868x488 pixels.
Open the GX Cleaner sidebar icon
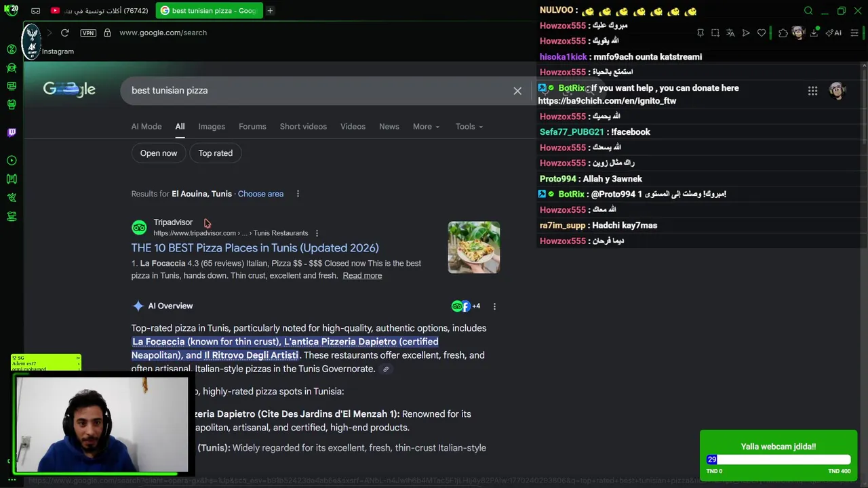click(x=12, y=68)
